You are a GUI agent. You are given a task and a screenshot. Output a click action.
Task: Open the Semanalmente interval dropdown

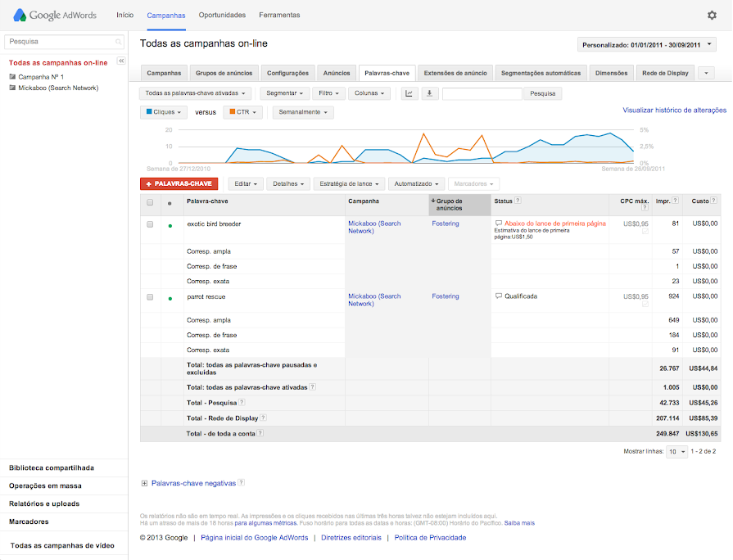pyautogui.click(x=303, y=112)
